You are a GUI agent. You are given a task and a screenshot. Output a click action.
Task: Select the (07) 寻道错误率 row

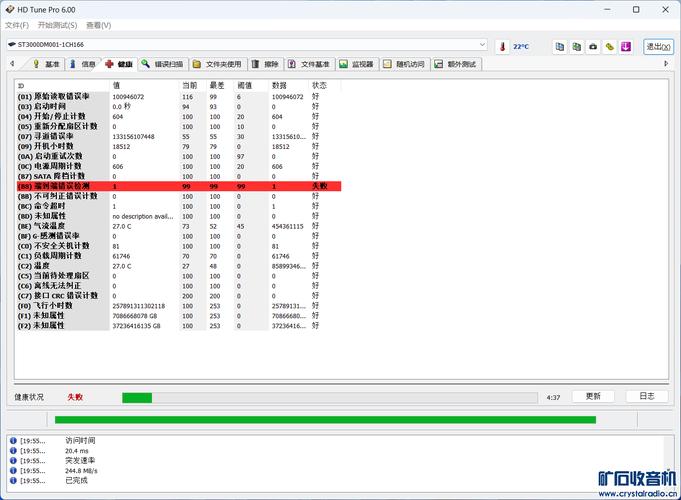[x=179, y=136]
